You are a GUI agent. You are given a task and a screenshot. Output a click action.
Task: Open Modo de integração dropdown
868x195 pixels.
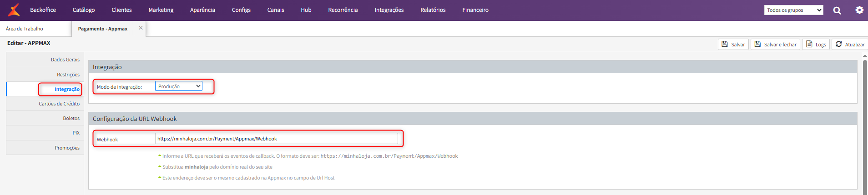pos(179,86)
